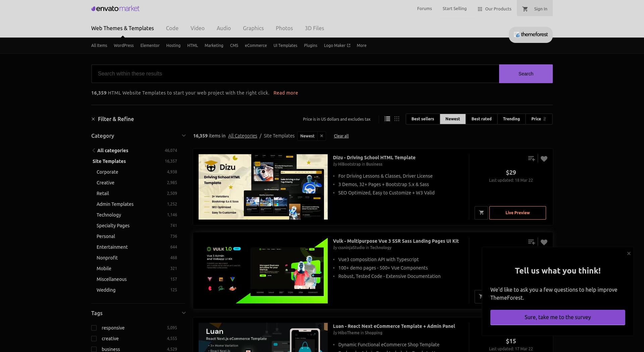
Task: Favorite the Vulk UI Kit heart
Action: (x=544, y=242)
